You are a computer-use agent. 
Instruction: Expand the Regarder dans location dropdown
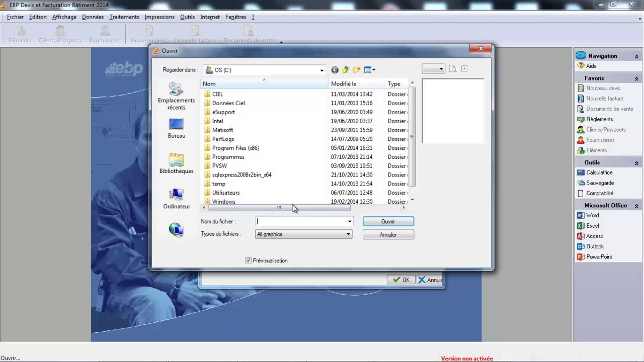[322, 70]
